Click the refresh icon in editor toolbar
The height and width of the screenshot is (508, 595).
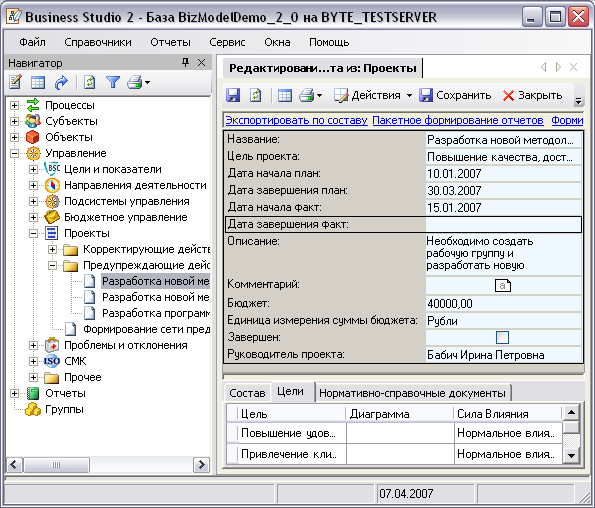(x=255, y=95)
